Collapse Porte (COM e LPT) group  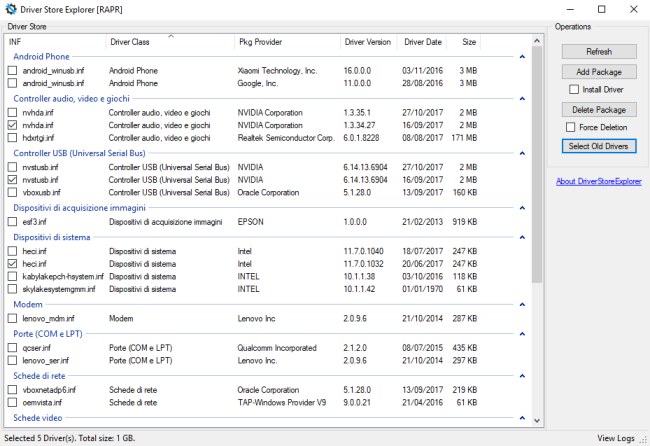[522, 334]
